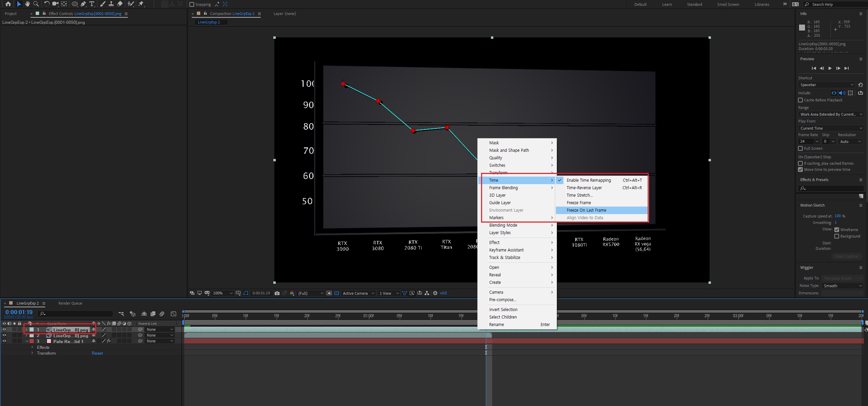Click the gray color swatch in Info panel
The height and width of the screenshot is (406, 868).
click(x=802, y=28)
